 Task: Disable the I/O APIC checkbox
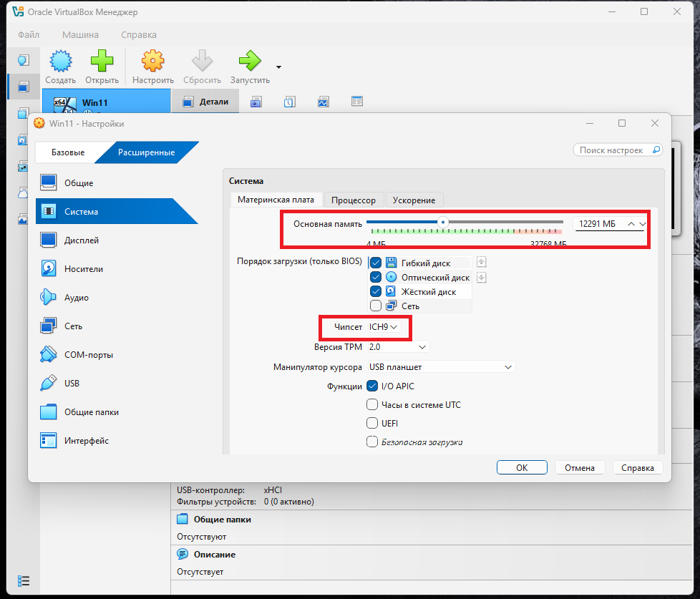pyautogui.click(x=372, y=386)
